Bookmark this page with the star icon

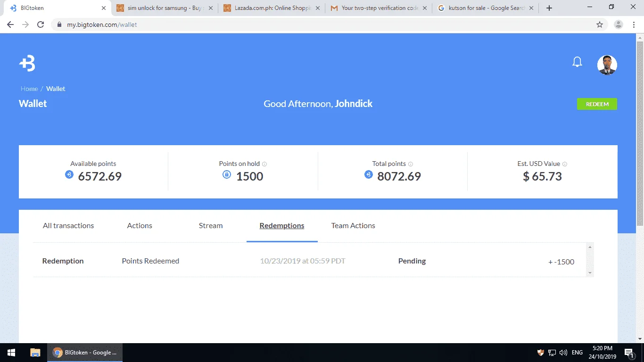(600, 25)
